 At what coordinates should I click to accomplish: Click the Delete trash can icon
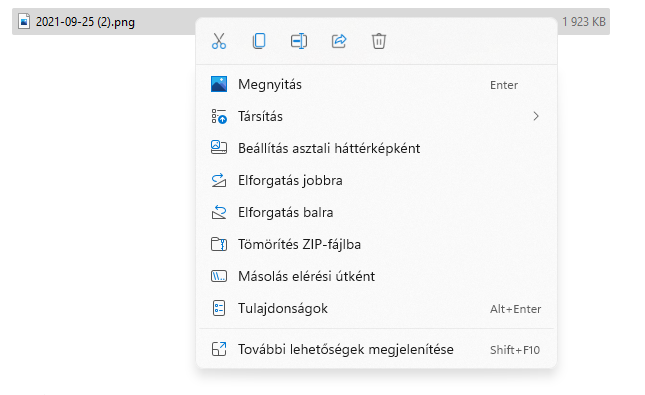coord(379,41)
